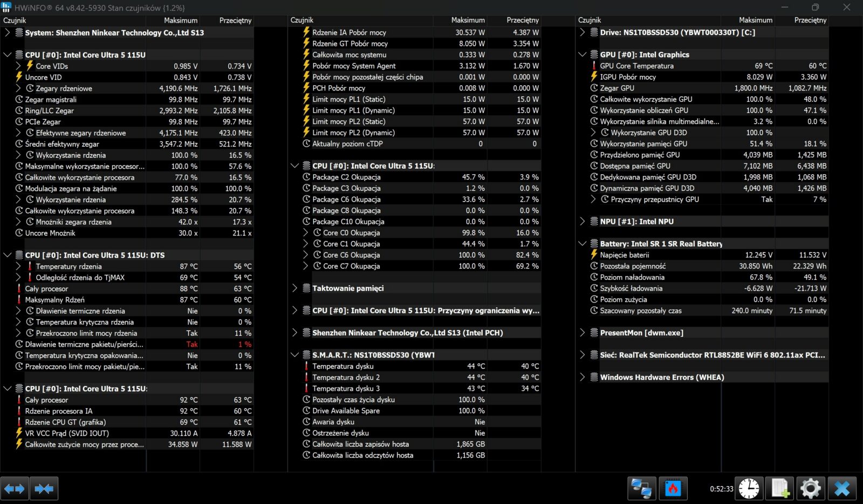Expand the Core VIDs row
The height and width of the screenshot is (504, 863).
pyautogui.click(x=18, y=66)
